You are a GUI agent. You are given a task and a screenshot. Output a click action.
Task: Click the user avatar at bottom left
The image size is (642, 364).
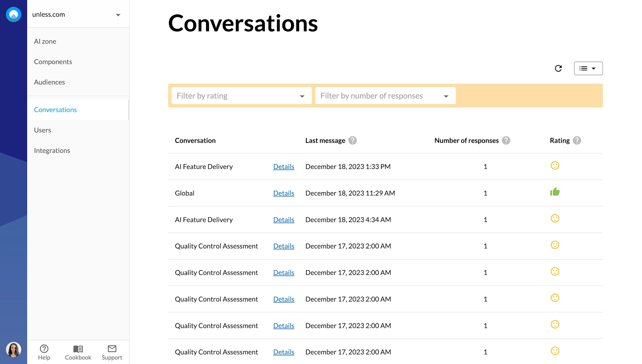pyautogui.click(x=14, y=350)
